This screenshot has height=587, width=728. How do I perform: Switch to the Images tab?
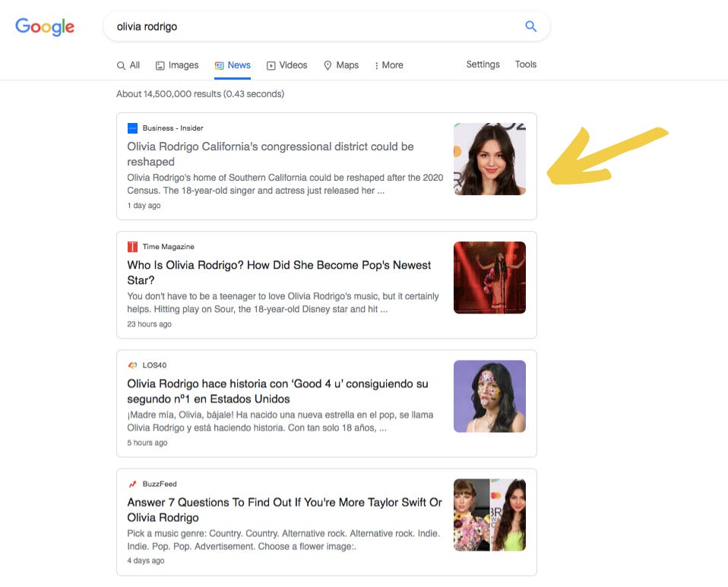pyautogui.click(x=177, y=65)
